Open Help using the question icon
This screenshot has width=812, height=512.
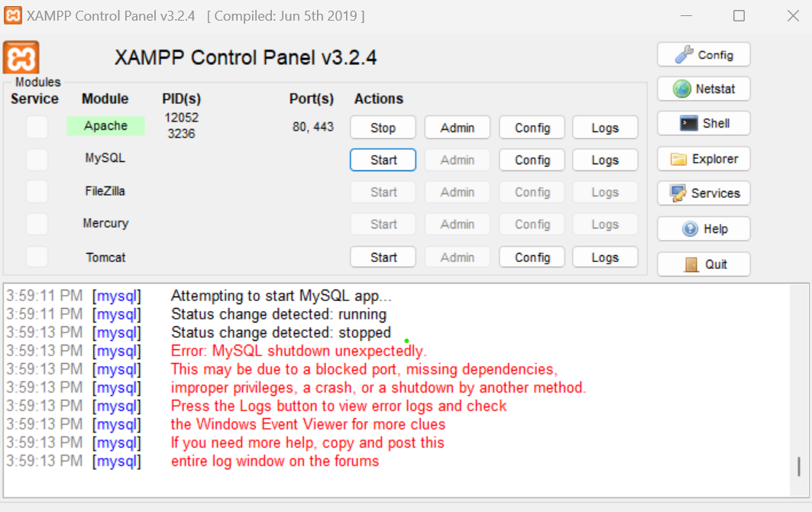point(704,228)
